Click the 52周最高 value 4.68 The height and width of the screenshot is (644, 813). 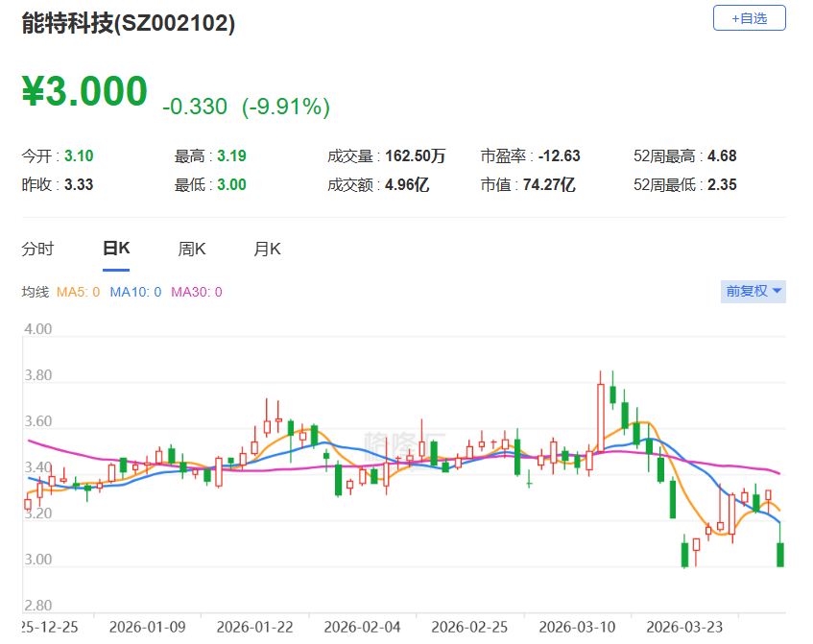722,156
